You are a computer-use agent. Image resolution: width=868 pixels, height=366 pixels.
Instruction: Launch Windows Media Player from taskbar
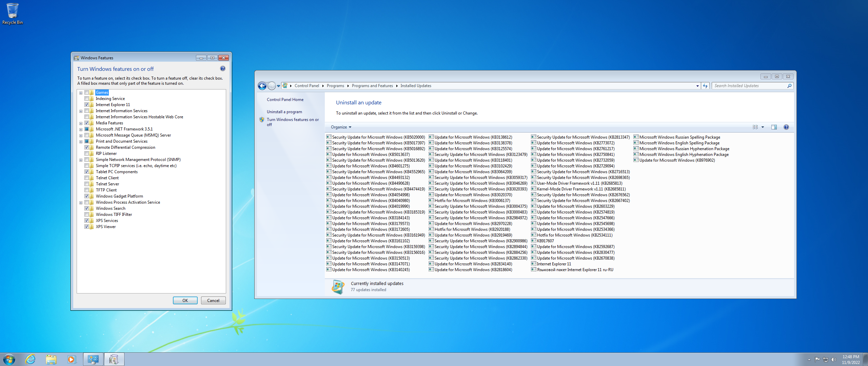coord(72,359)
